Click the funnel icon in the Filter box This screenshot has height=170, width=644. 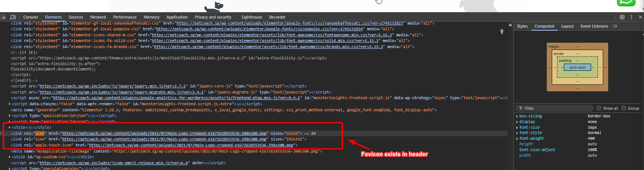click(x=521, y=108)
